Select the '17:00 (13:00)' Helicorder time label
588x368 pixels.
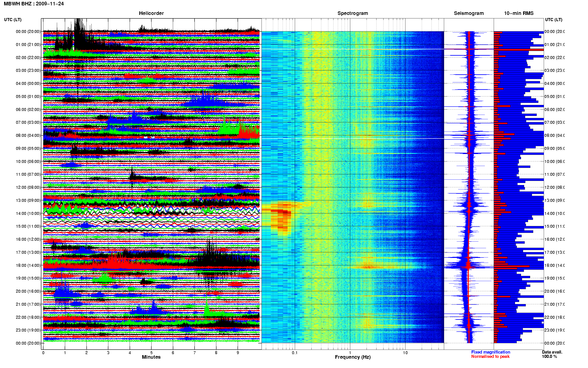point(28,252)
